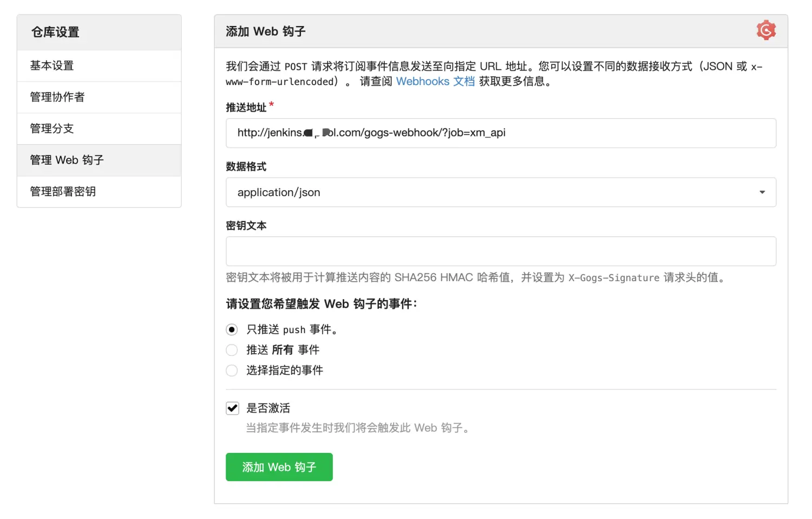Image resolution: width=812 pixels, height=519 pixels.
Task: Select the 选择指定的事件 radio option
Action: [232, 371]
